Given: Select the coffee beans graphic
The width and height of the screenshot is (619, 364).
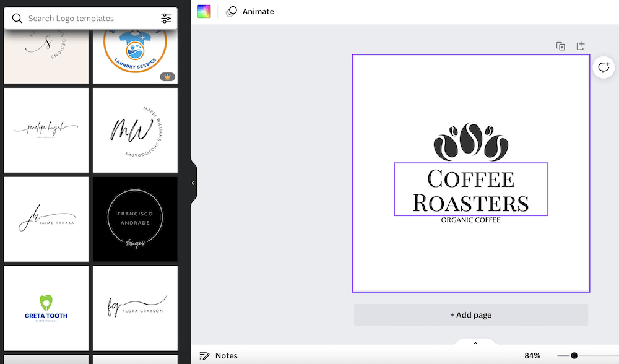Looking at the screenshot, I should 471,142.
